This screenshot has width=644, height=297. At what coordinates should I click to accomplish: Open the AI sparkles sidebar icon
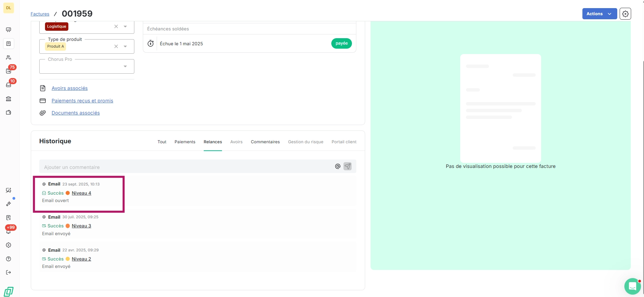(x=8, y=204)
